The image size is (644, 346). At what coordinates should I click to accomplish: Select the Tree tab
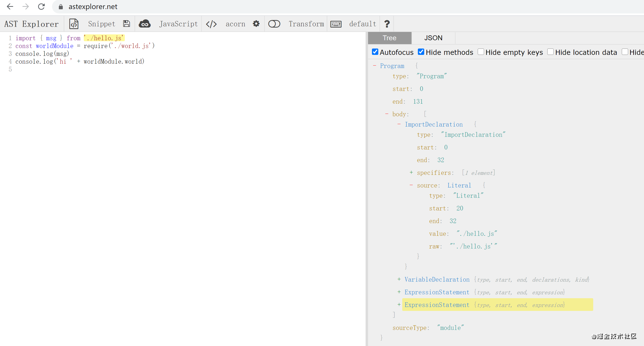pos(389,38)
